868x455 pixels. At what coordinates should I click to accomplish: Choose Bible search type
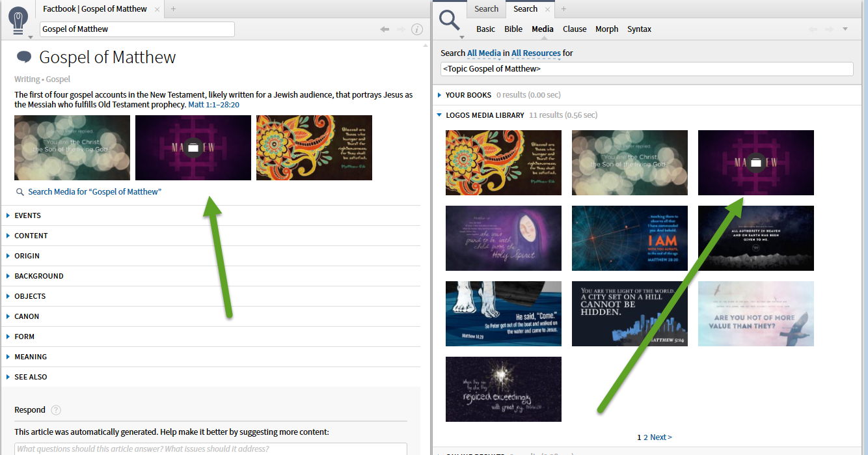(513, 29)
